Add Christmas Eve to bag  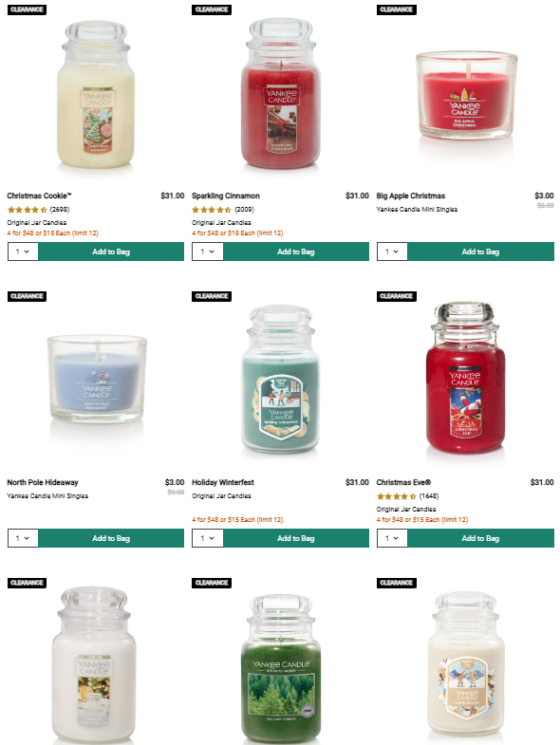pos(480,538)
